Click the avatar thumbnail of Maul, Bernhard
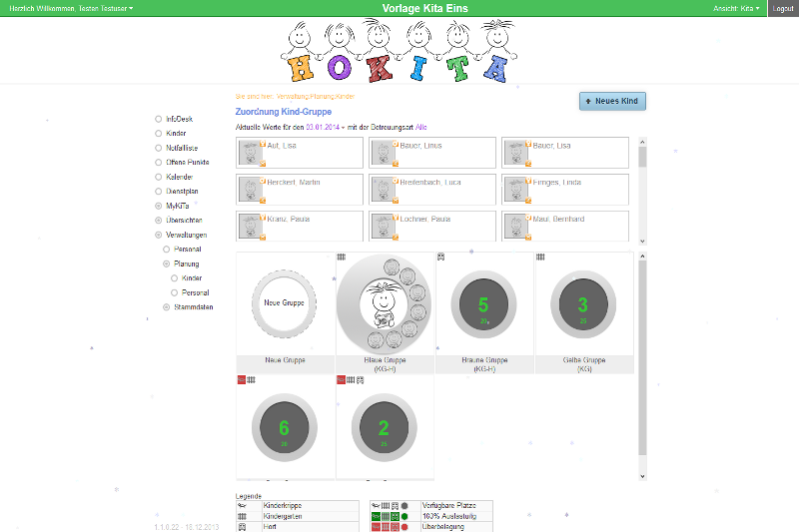This screenshot has width=799, height=532. point(515,227)
